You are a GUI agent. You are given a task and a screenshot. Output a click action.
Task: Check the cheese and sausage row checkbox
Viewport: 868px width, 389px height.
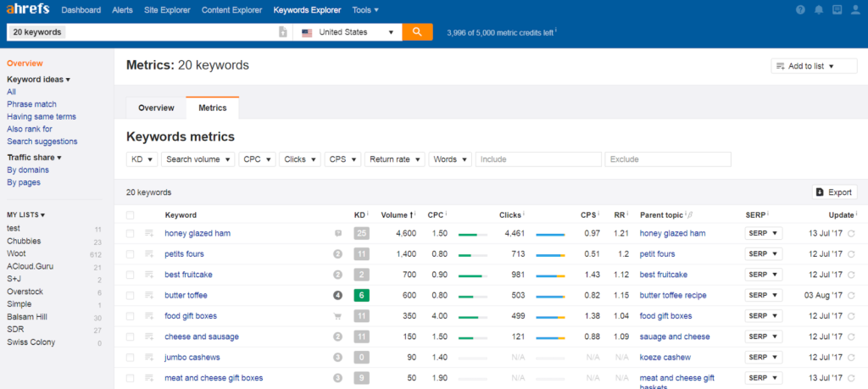130,336
